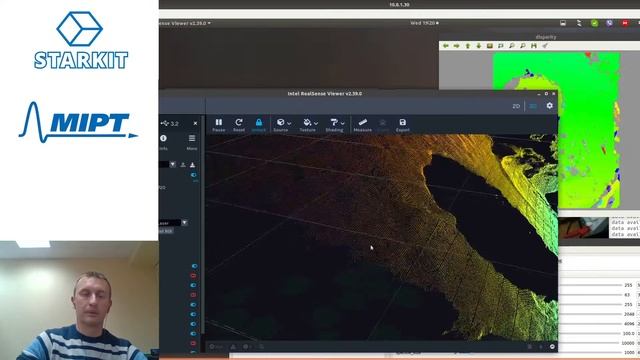This screenshot has height=360, width=640.
Task: Switch to 2D view mode
Action: pyautogui.click(x=516, y=106)
